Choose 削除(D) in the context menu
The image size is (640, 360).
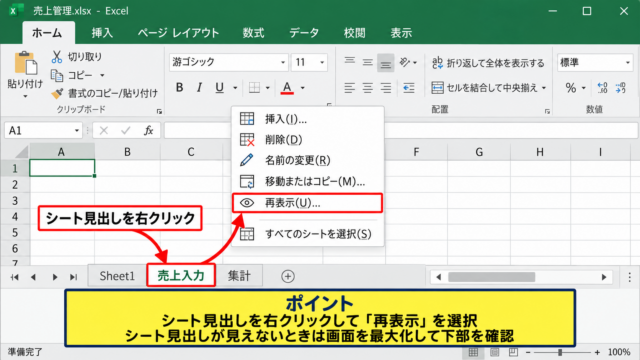(x=308, y=140)
